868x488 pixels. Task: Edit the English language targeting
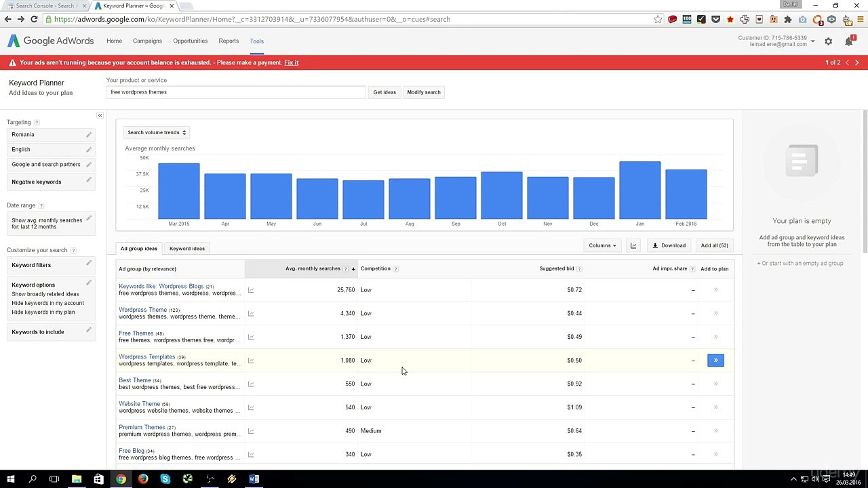point(88,149)
